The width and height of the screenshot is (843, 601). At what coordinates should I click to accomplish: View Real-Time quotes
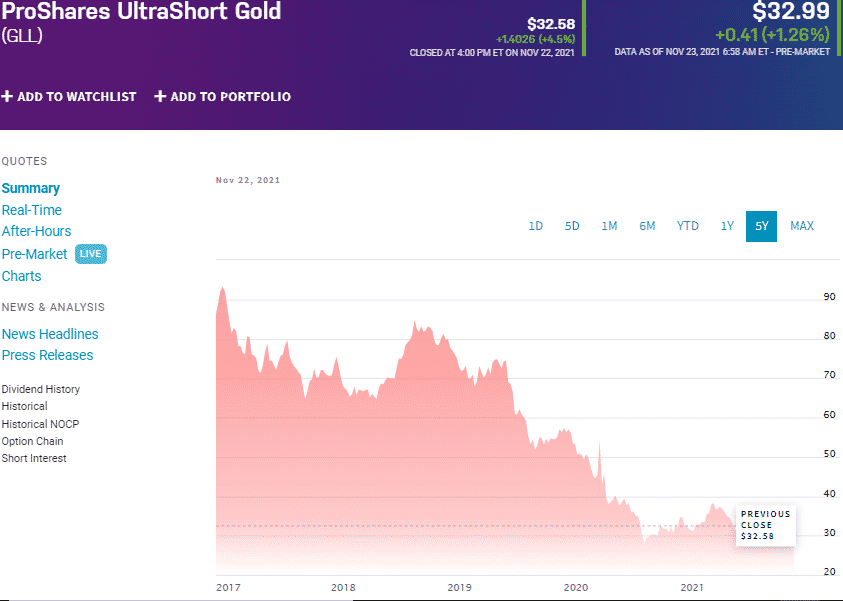pos(32,210)
